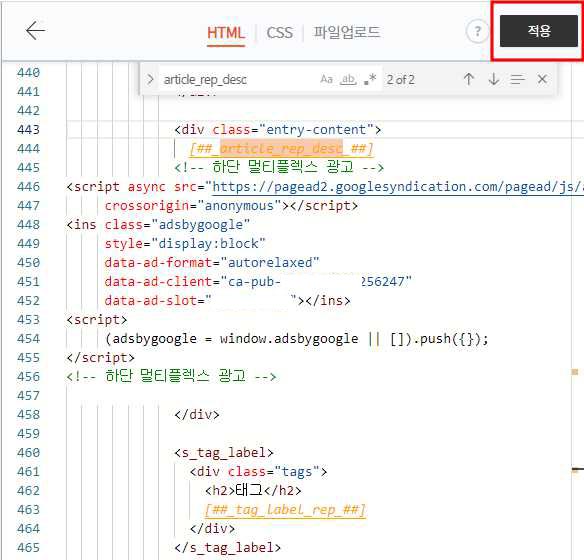The width and height of the screenshot is (584, 560).
Task: Click the 적용 apply button
Action: click(x=539, y=31)
